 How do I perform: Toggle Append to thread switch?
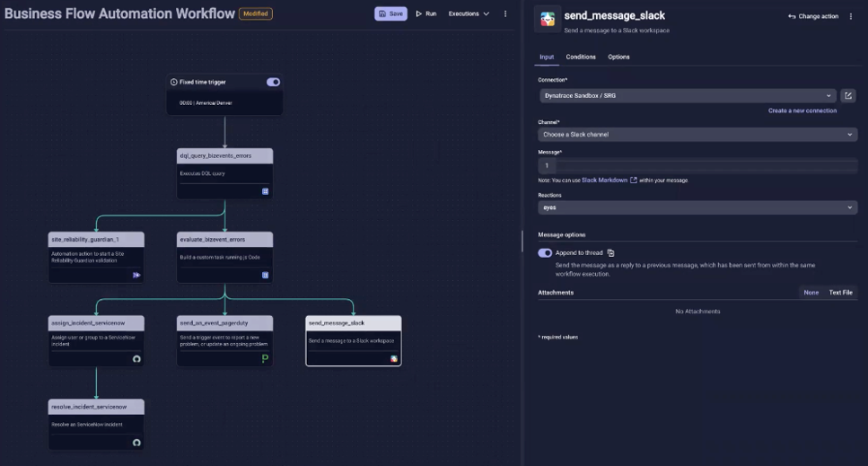coord(545,253)
